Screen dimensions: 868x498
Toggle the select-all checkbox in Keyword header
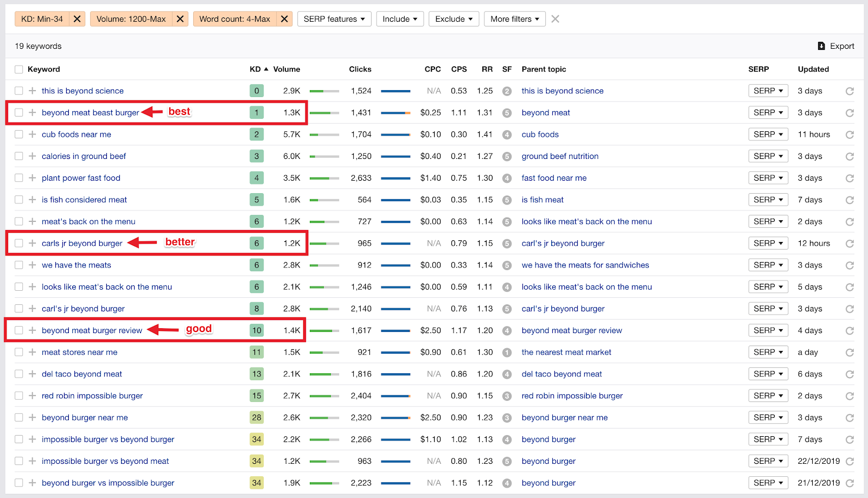(19, 69)
